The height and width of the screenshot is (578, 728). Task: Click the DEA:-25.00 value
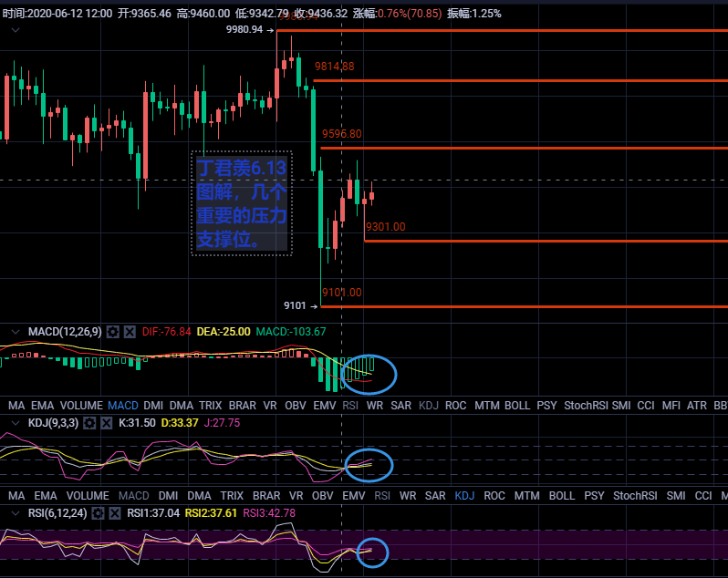tap(224, 332)
